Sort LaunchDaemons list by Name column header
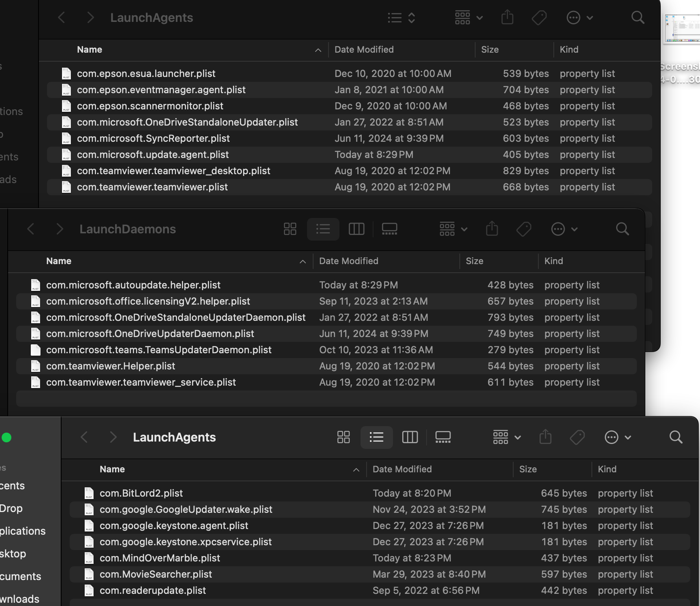 click(x=59, y=261)
